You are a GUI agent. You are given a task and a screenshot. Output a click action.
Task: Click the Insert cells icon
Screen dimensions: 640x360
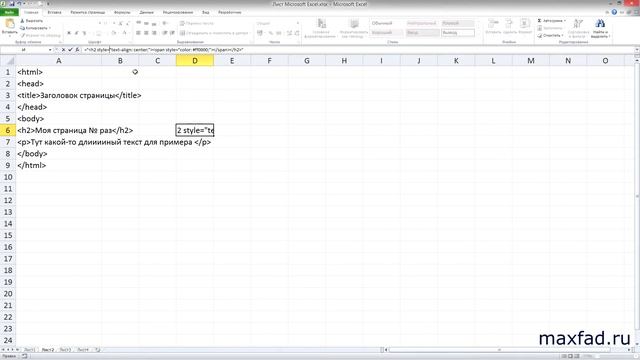point(493,23)
